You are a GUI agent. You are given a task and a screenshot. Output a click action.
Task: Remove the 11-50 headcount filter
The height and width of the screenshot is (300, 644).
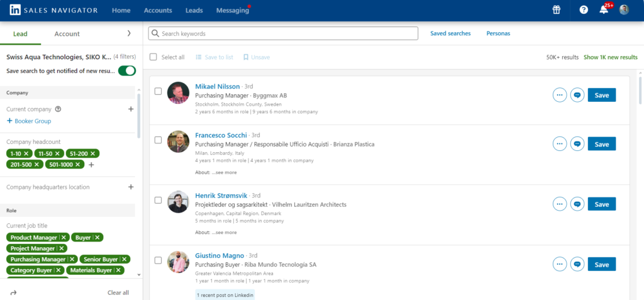tap(57, 153)
